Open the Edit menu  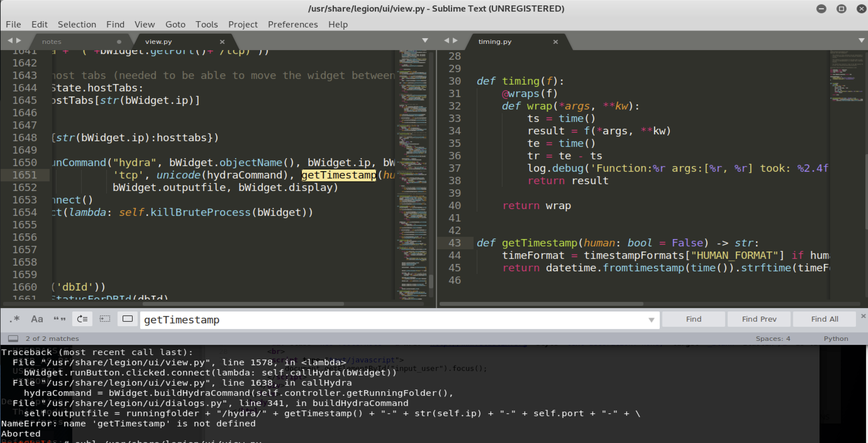coord(39,25)
